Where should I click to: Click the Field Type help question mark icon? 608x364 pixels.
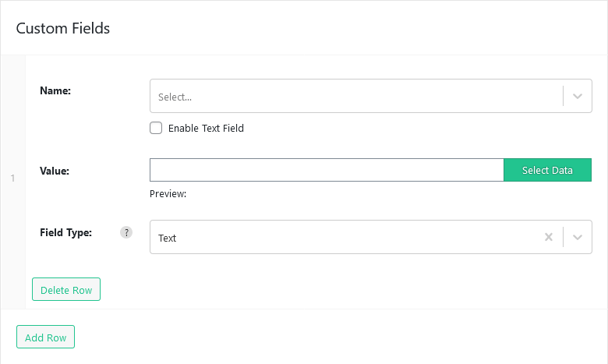126,232
